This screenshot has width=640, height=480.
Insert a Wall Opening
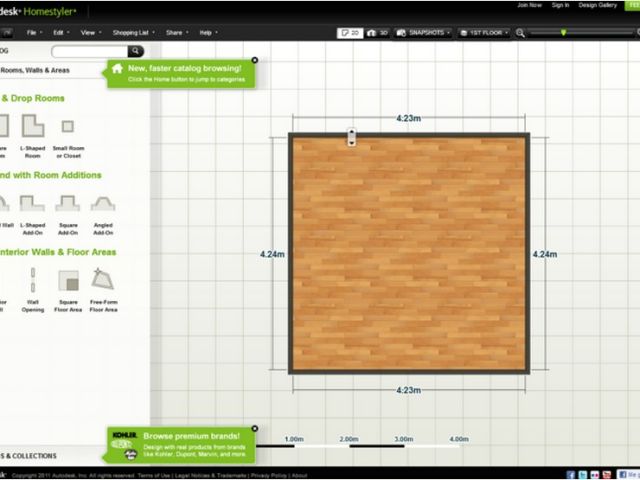point(33,279)
